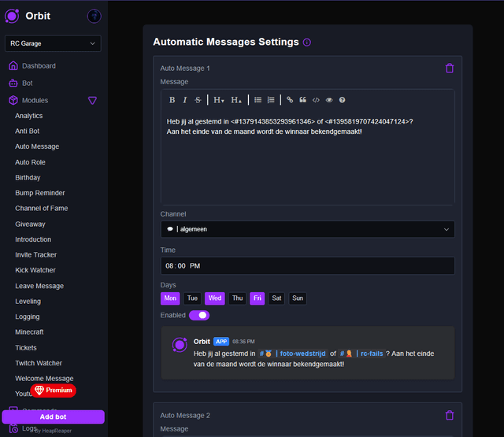The width and height of the screenshot is (504, 437).
Task: Expand the algemeen channel dropdown
Action: [307, 229]
